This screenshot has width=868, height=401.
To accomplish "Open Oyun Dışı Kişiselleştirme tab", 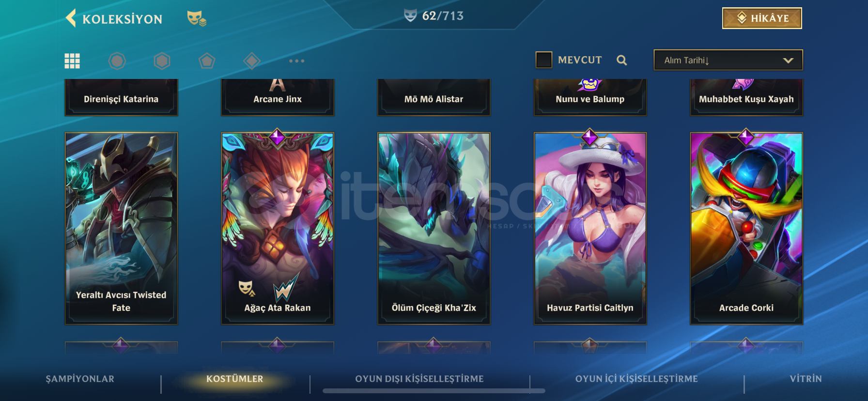I will [x=419, y=379].
